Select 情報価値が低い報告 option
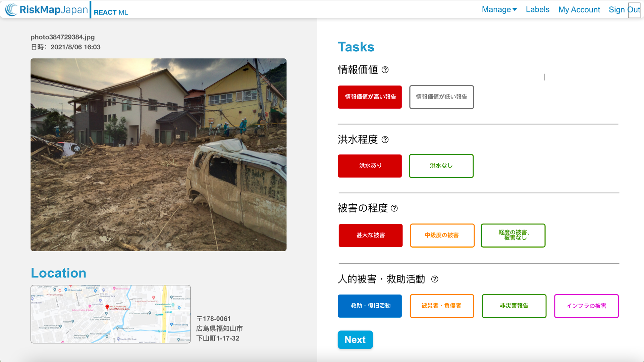This screenshot has width=644, height=362. point(441,97)
